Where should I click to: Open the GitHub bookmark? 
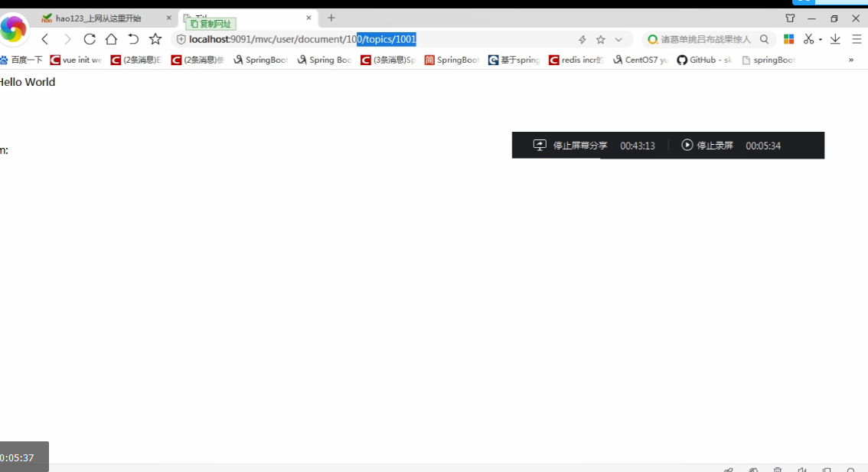705,60
